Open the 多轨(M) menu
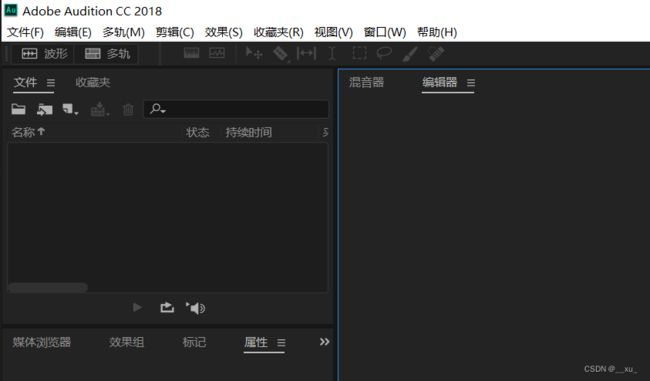This screenshot has height=381, width=650. click(x=124, y=32)
